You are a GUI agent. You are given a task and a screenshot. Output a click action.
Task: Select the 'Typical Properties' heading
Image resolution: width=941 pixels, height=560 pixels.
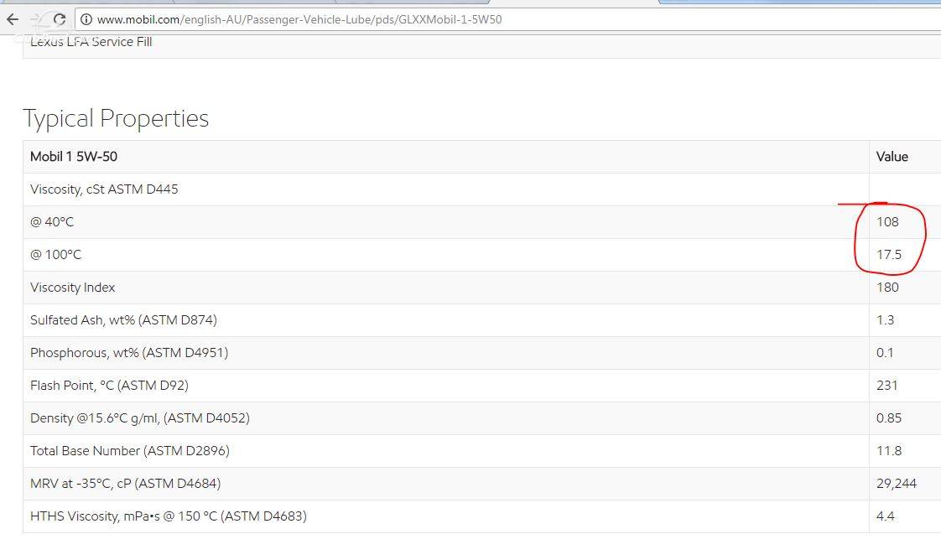coord(116,118)
